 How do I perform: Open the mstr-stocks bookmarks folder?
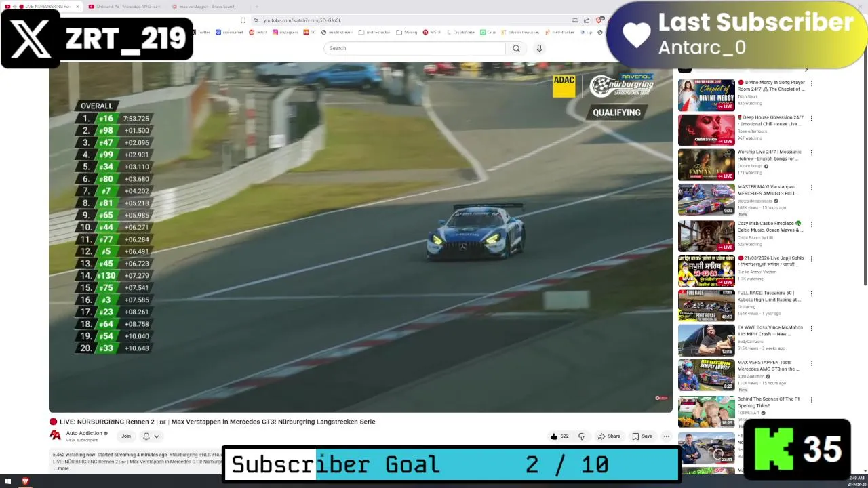[374, 32]
